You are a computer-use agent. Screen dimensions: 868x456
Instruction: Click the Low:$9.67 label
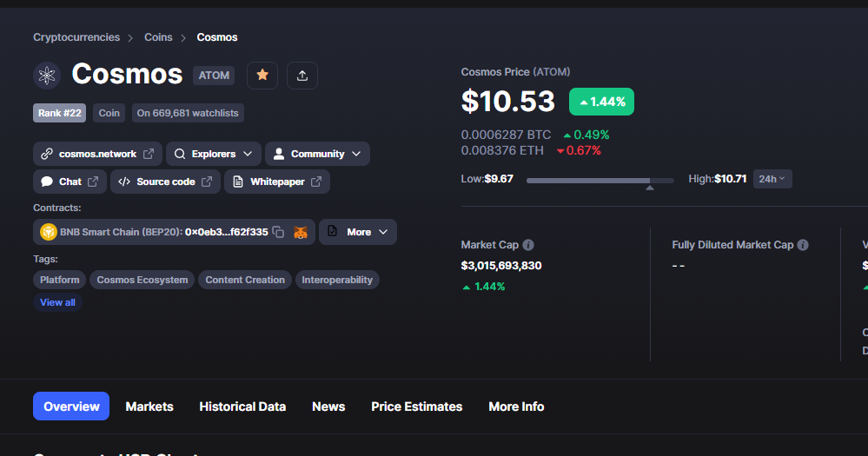click(487, 179)
